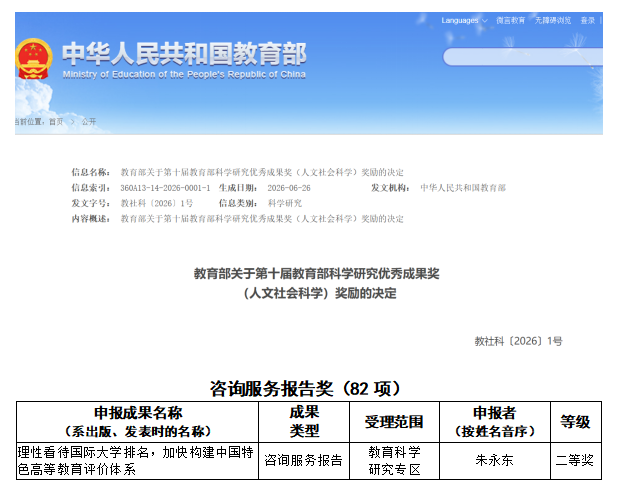
Task: Click the title line （人文社会科学）奖励的决定
Action: [x=320, y=293]
